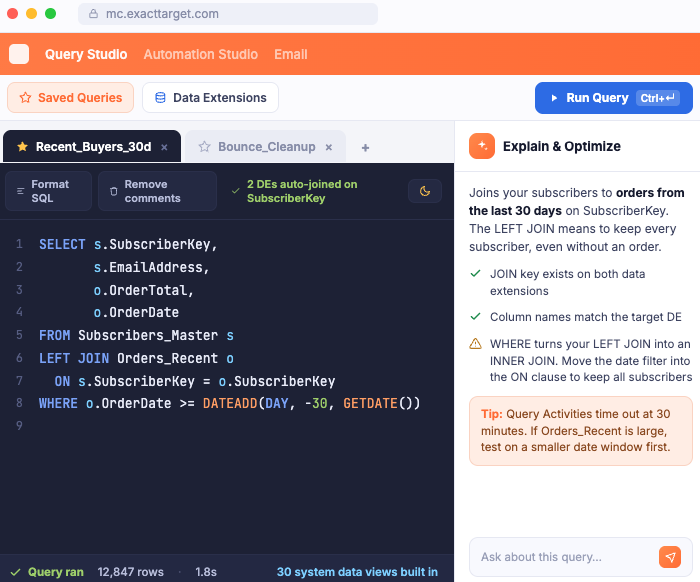700x582 pixels.
Task: Open Query Studio nav item
Action: [x=86, y=54]
